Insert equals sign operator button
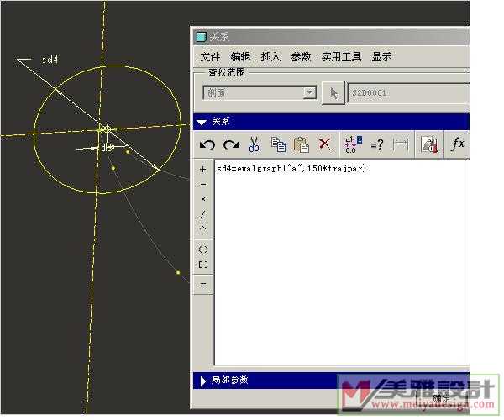The image size is (504, 420). 203,285
